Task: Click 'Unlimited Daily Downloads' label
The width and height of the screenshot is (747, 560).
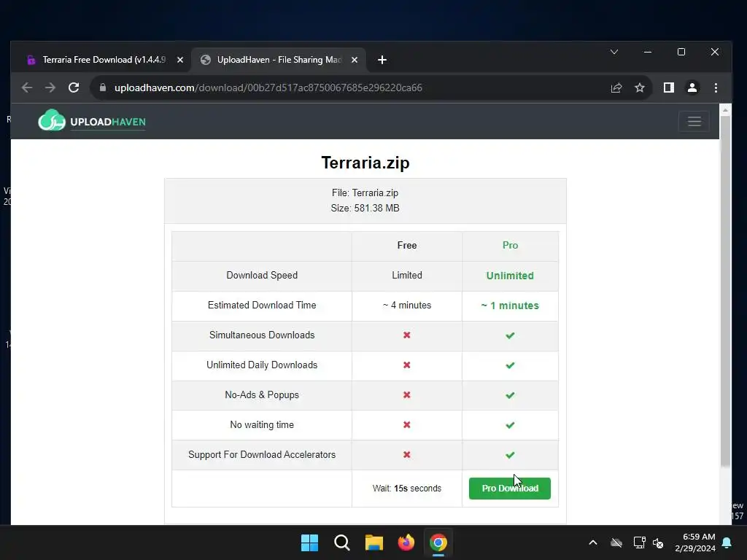Action: [x=262, y=365]
